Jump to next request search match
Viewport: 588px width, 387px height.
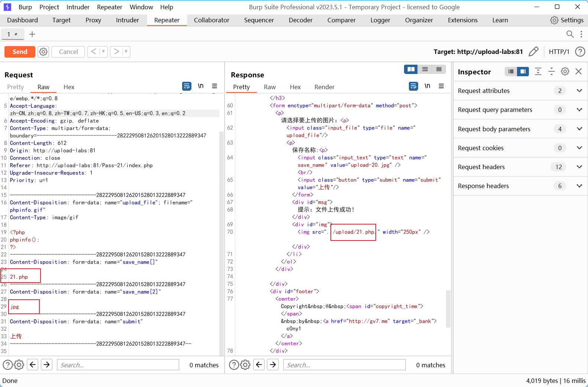tap(46, 365)
